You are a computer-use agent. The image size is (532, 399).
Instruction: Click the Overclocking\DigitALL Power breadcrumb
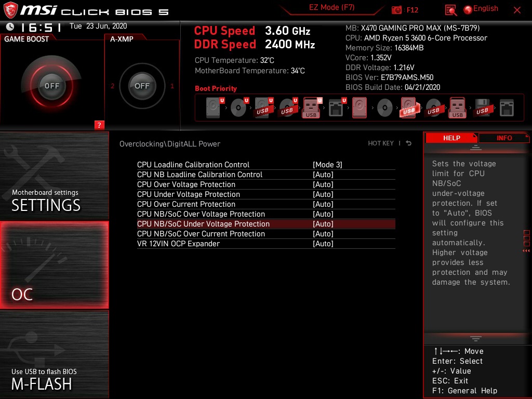(x=170, y=144)
